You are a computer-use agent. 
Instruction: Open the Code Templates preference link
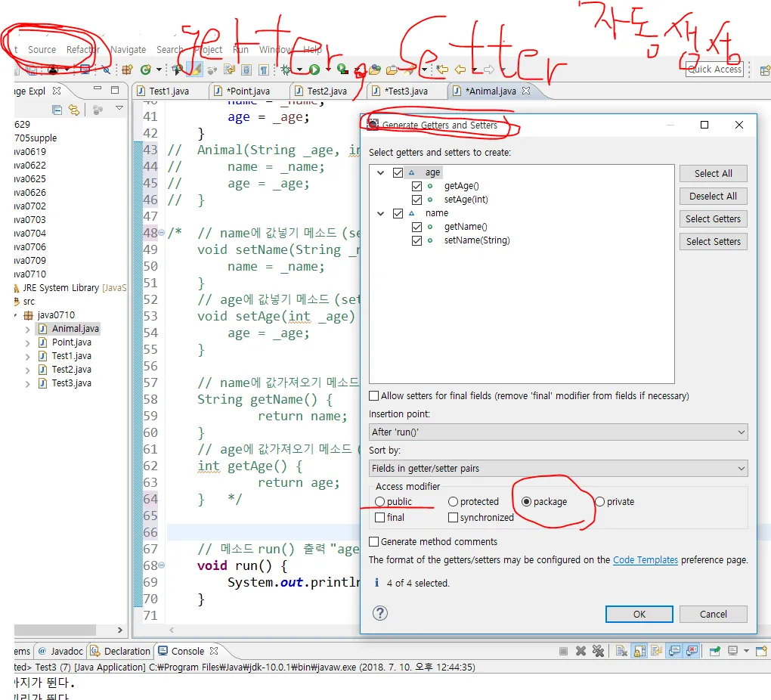click(645, 560)
